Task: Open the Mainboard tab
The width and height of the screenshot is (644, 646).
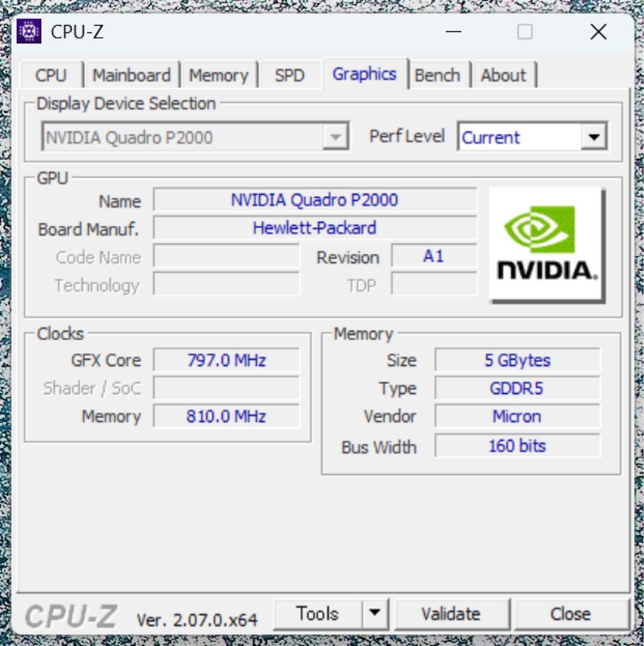Action: [x=131, y=75]
